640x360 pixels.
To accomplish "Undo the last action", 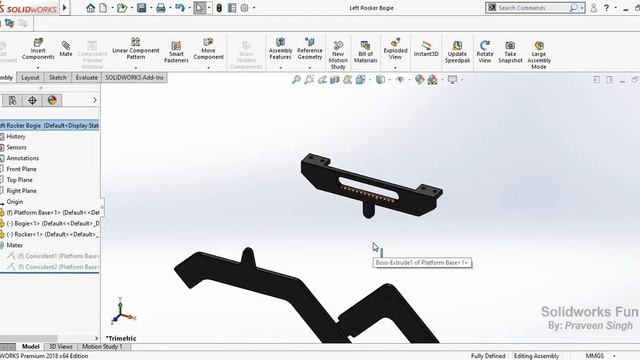I will coord(180,8).
